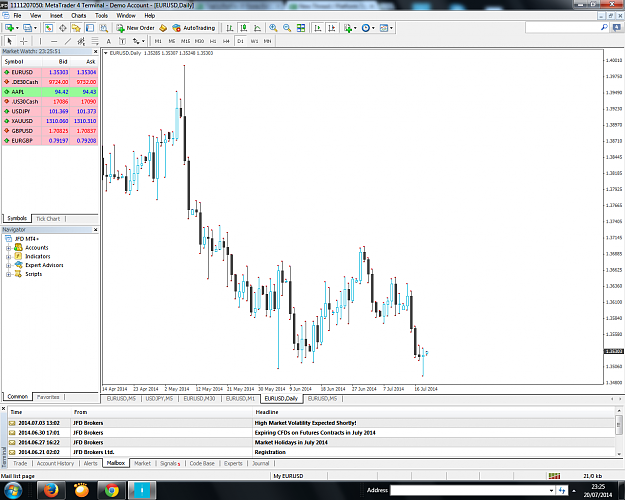Open a new chart window icon
The image size is (625, 500).
point(9,28)
